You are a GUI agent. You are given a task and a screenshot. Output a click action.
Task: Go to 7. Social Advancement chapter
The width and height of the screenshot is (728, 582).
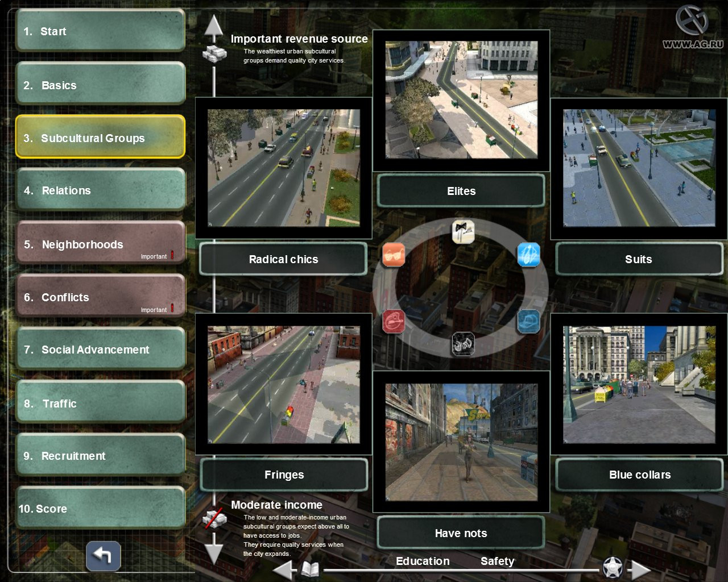pos(100,349)
